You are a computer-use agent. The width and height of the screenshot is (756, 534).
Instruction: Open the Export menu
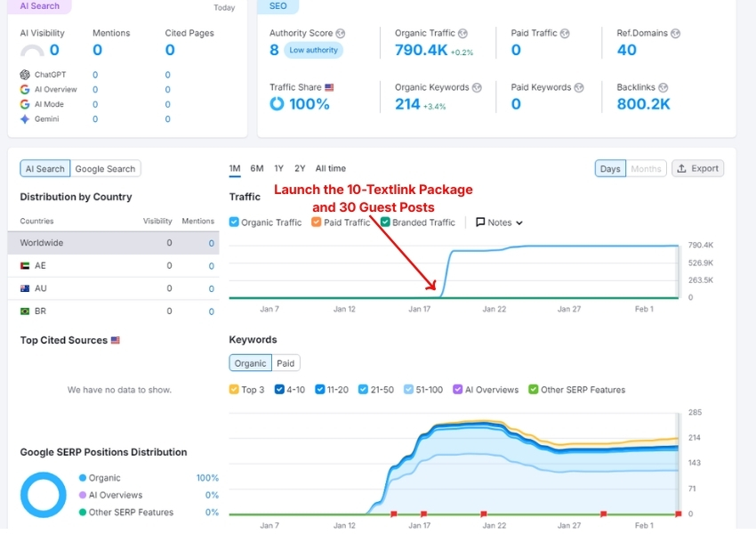697,168
